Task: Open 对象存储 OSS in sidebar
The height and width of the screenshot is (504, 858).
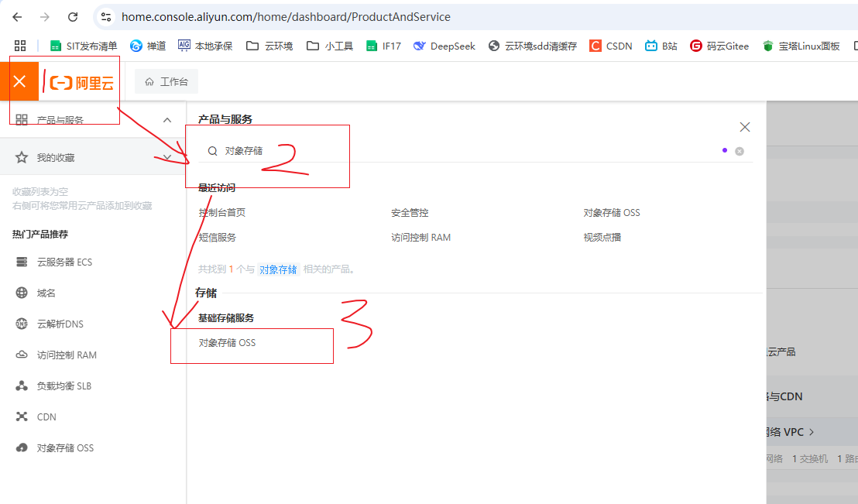Action: coord(65,447)
